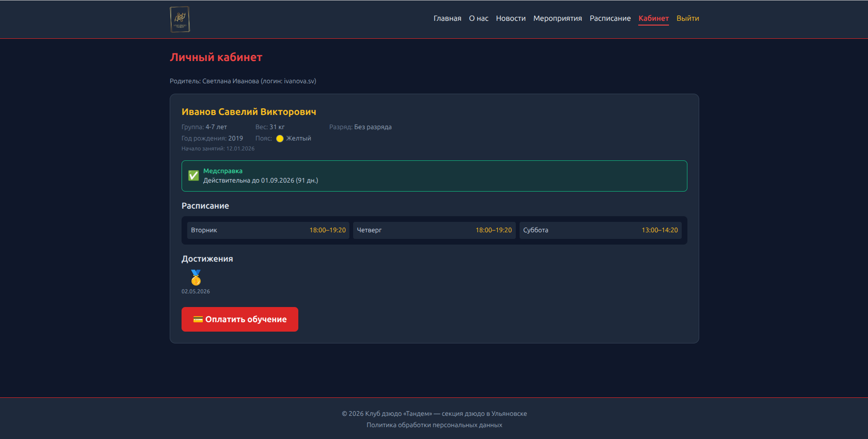Click the Оплатить обучение button

point(240,319)
